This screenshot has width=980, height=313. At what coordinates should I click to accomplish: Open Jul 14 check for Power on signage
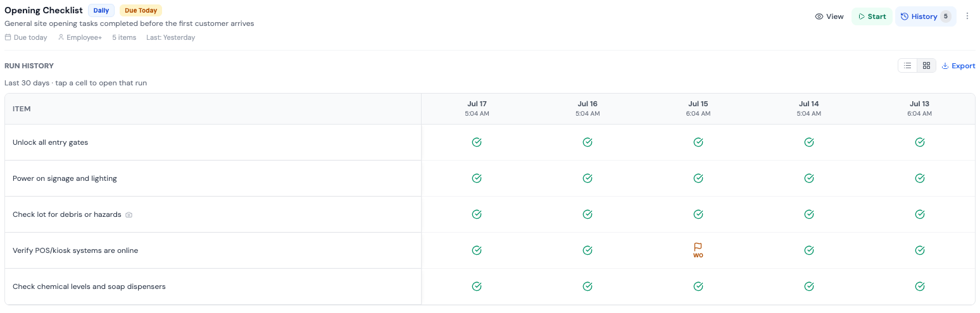(x=809, y=178)
